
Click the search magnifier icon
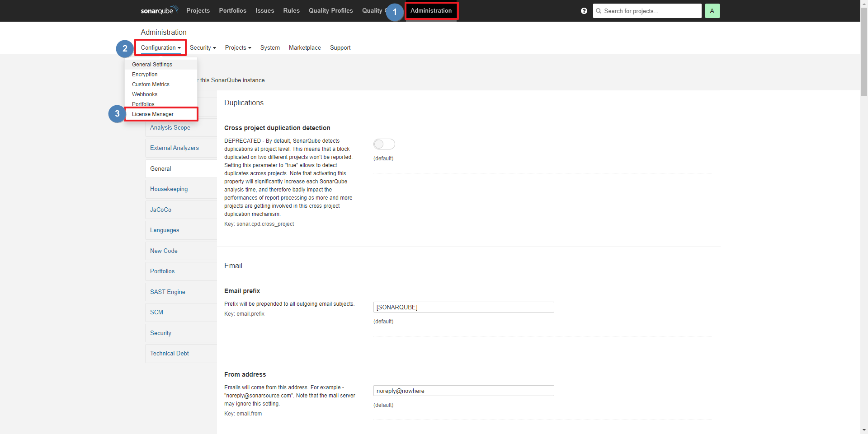[599, 11]
